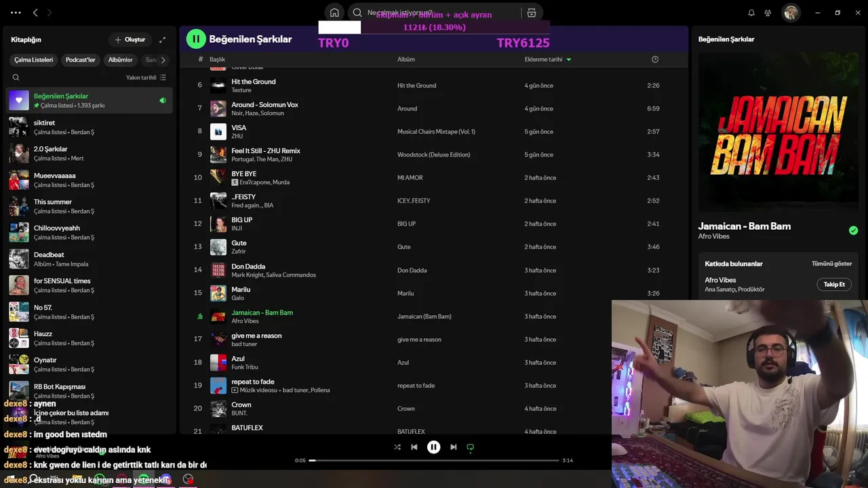868x488 pixels.
Task: Toggle shuffle in the player bar
Action: point(397,447)
